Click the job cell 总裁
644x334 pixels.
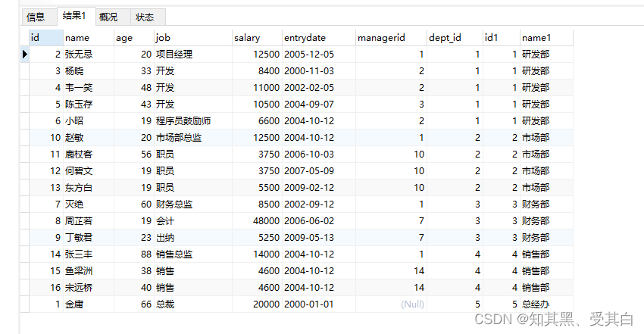(x=193, y=304)
